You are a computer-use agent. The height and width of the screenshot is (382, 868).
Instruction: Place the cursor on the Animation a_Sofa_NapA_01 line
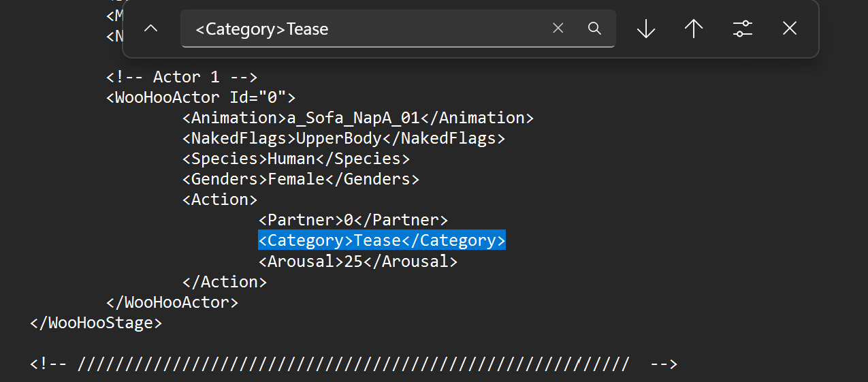(358, 118)
